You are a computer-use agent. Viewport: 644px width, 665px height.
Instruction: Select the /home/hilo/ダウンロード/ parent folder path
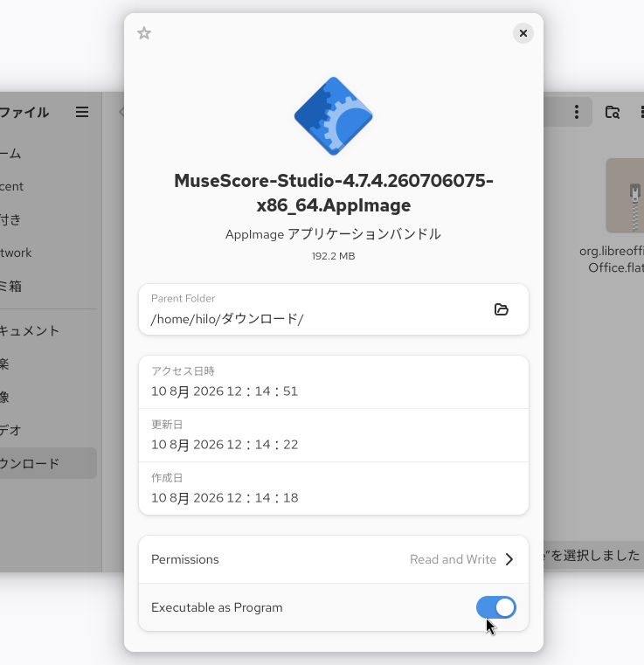click(227, 319)
